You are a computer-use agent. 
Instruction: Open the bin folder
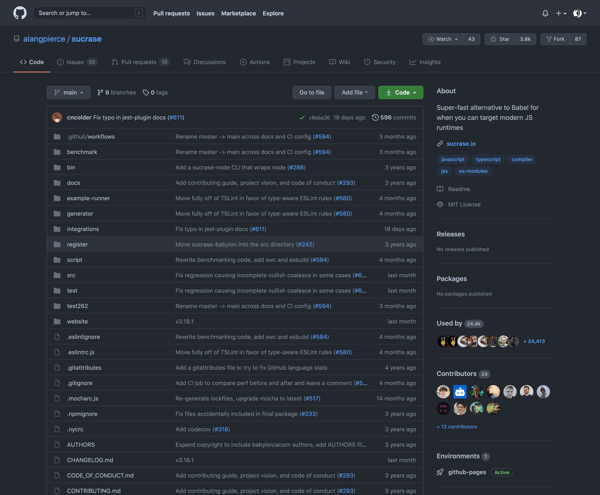coord(71,168)
